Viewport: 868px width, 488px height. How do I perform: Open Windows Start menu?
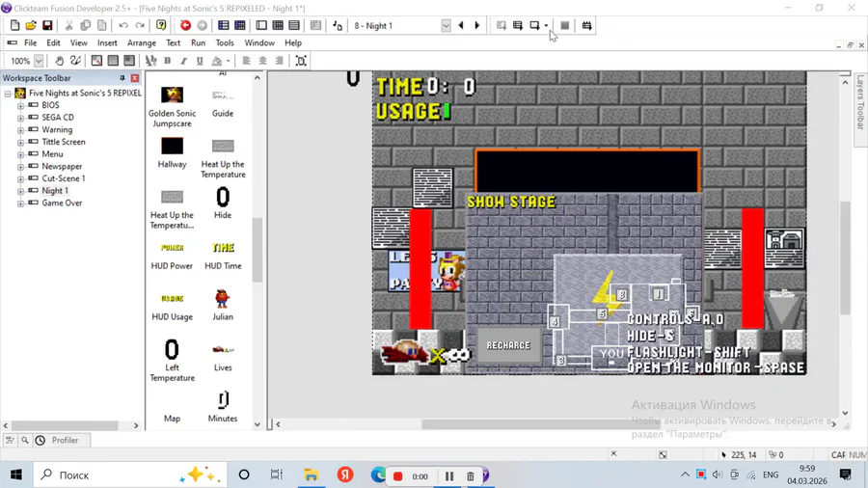(16, 474)
